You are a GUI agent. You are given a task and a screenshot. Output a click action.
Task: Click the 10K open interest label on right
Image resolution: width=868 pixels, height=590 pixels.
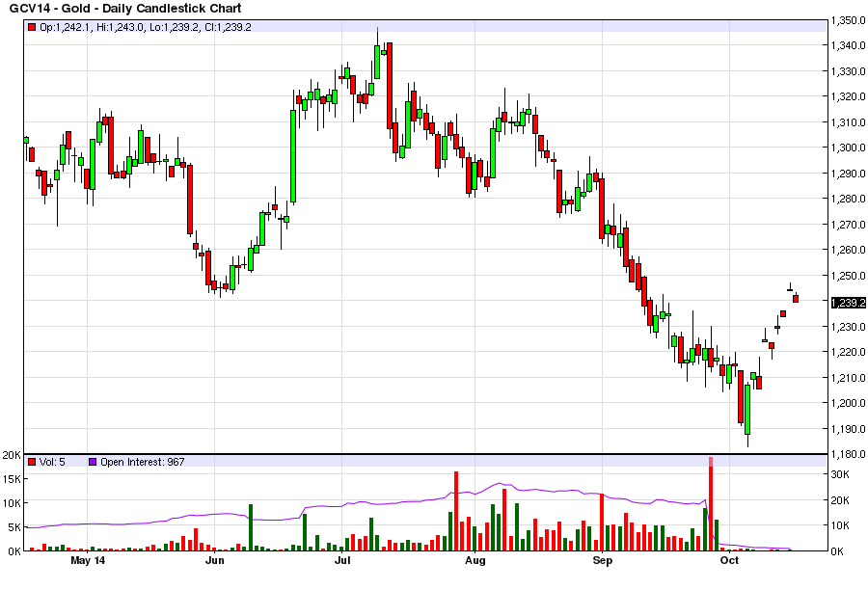tap(840, 525)
